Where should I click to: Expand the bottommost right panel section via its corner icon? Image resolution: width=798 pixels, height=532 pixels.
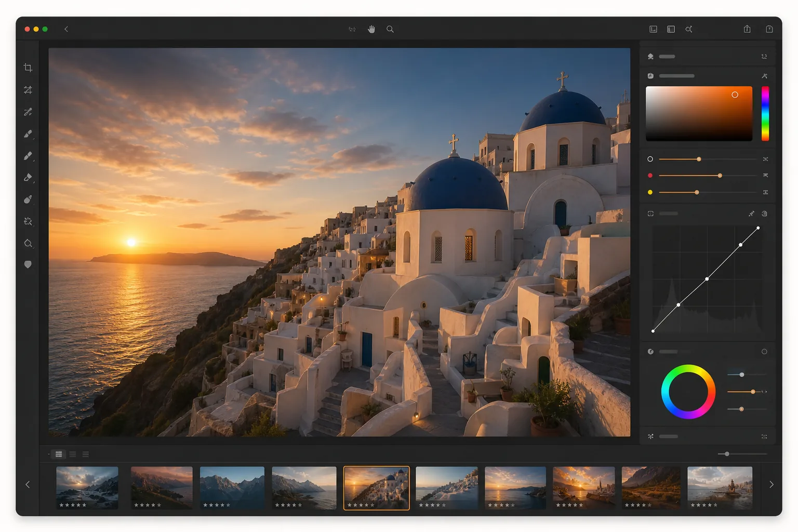pyautogui.click(x=764, y=436)
